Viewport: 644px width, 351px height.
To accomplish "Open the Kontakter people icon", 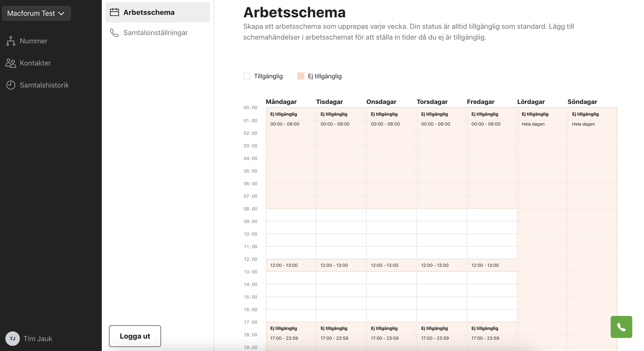I will click(11, 63).
